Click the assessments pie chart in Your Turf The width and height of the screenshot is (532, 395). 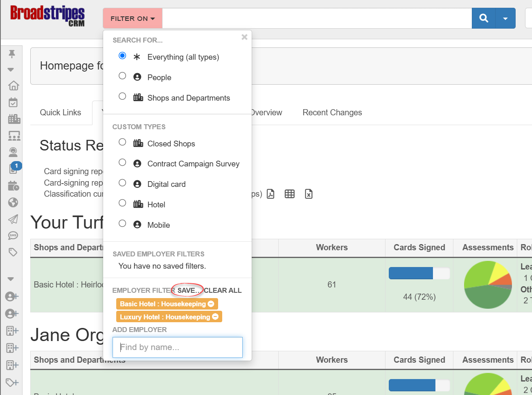[x=488, y=285]
